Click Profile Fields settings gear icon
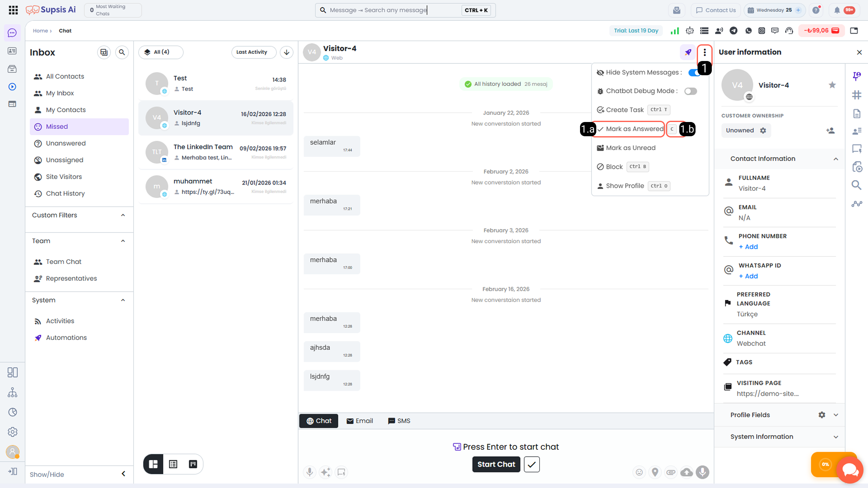This screenshot has width=868, height=488. coord(822,415)
